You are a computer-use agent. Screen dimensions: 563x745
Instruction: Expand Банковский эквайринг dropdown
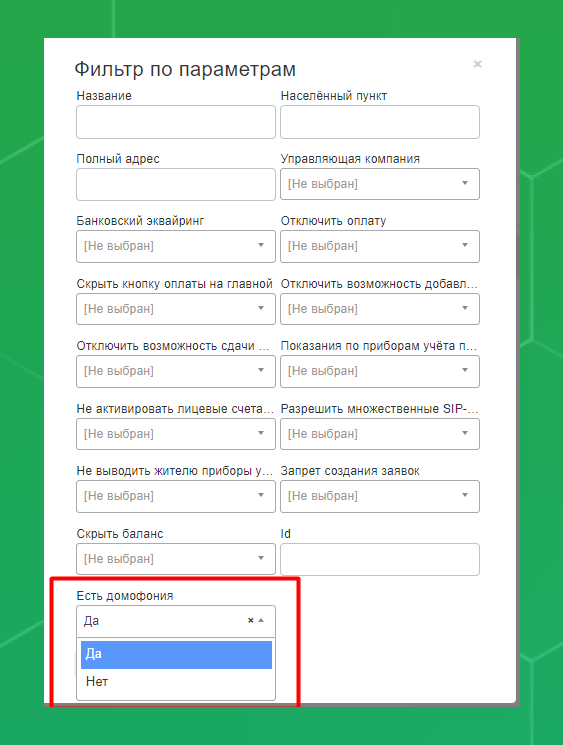[176, 246]
